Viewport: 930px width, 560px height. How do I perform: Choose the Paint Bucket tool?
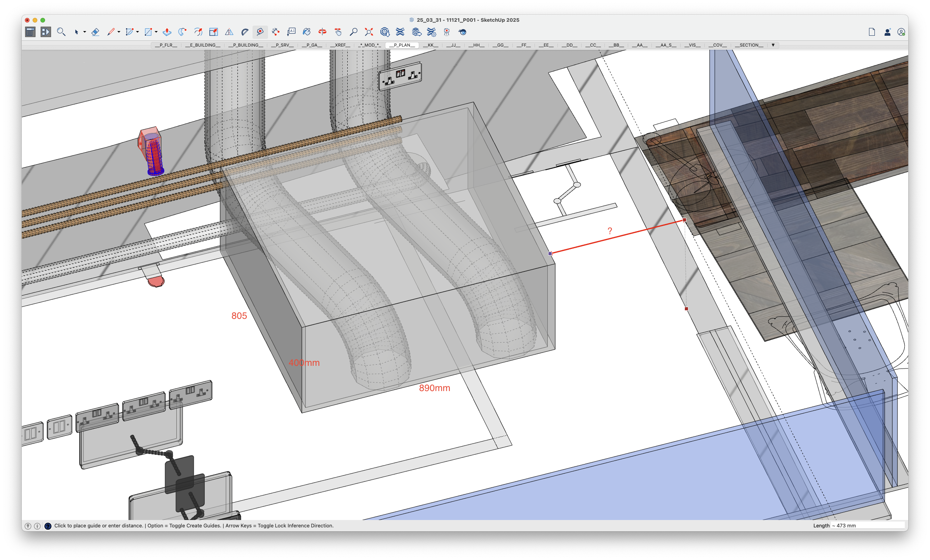coord(307,32)
